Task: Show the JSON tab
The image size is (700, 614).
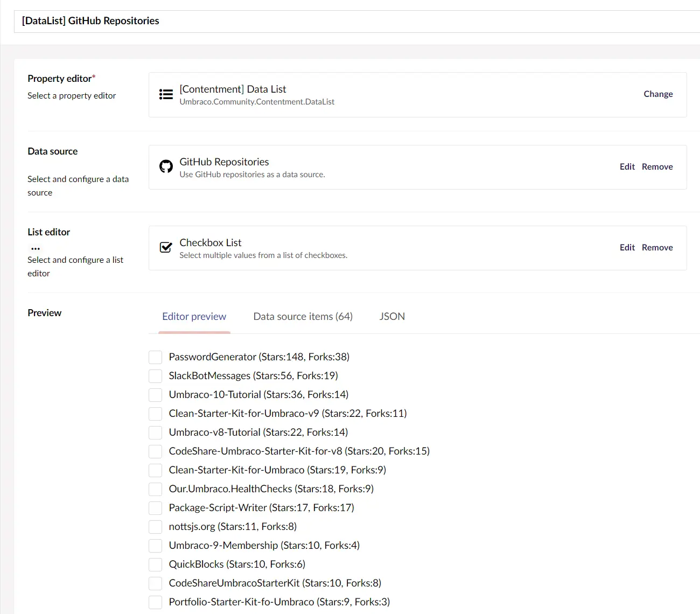Action: [392, 317]
